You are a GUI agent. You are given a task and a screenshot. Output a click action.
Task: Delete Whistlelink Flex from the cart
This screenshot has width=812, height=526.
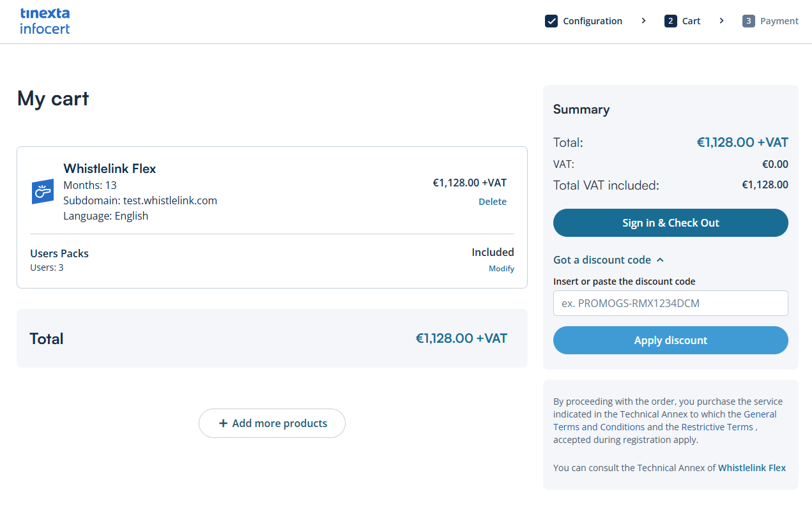(x=493, y=202)
